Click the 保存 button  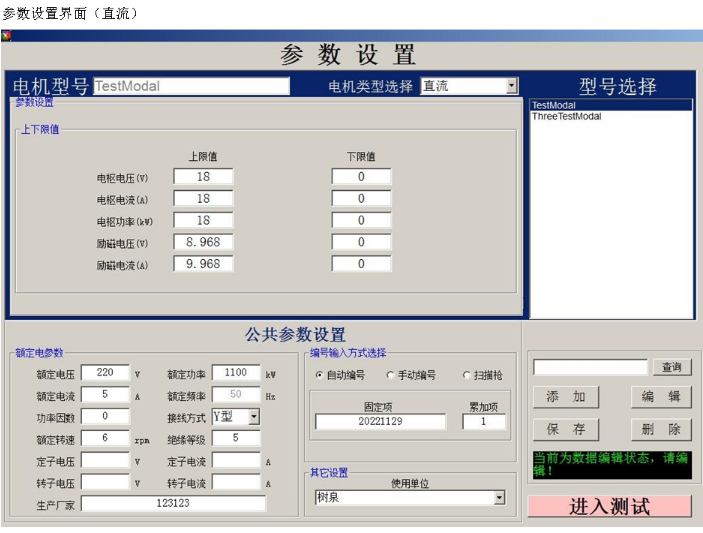point(565,429)
